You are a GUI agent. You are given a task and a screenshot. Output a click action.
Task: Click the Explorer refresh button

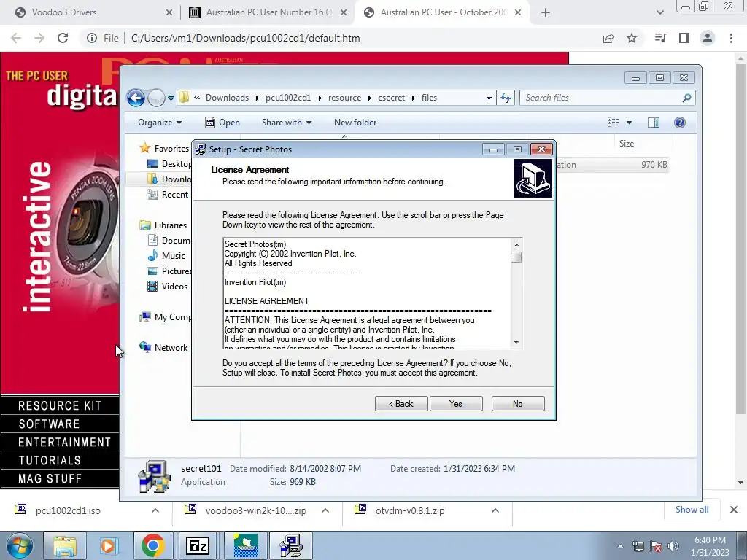coord(506,98)
